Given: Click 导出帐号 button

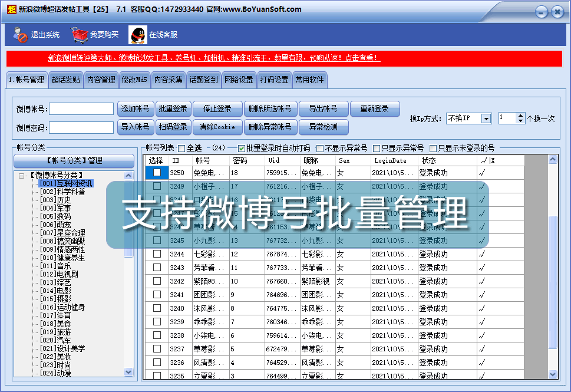Looking at the screenshot, I should click(324, 108).
